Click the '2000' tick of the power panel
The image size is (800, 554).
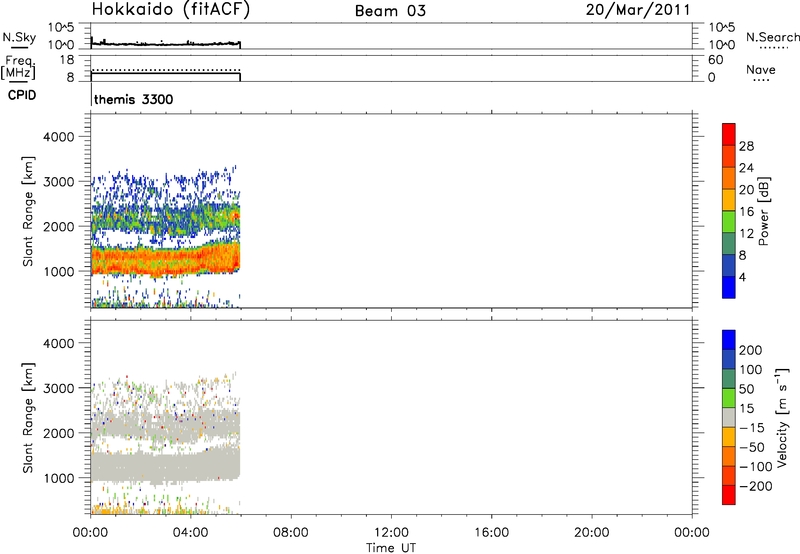click(58, 226)
